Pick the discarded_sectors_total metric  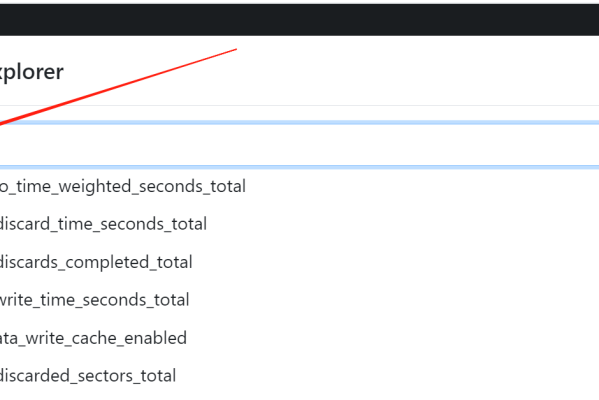point(88,376)
